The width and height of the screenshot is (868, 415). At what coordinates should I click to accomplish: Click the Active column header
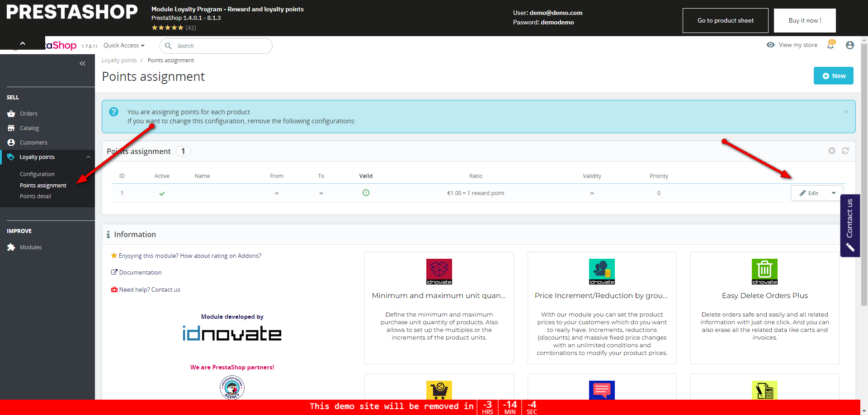162,176
